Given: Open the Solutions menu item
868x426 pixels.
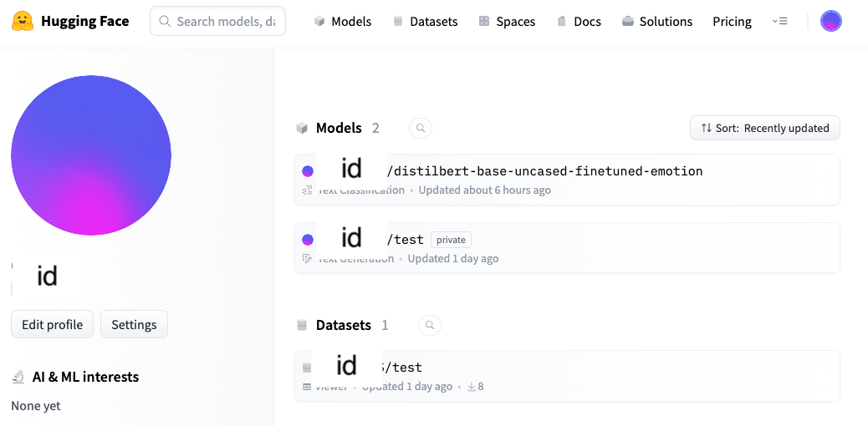Looking at the screenshot, I should point(666,22).
